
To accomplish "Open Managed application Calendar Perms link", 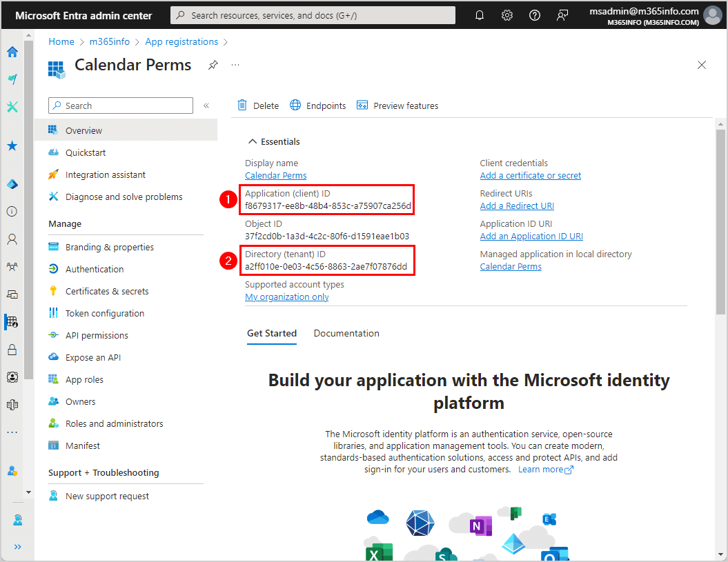I will 511,266.
